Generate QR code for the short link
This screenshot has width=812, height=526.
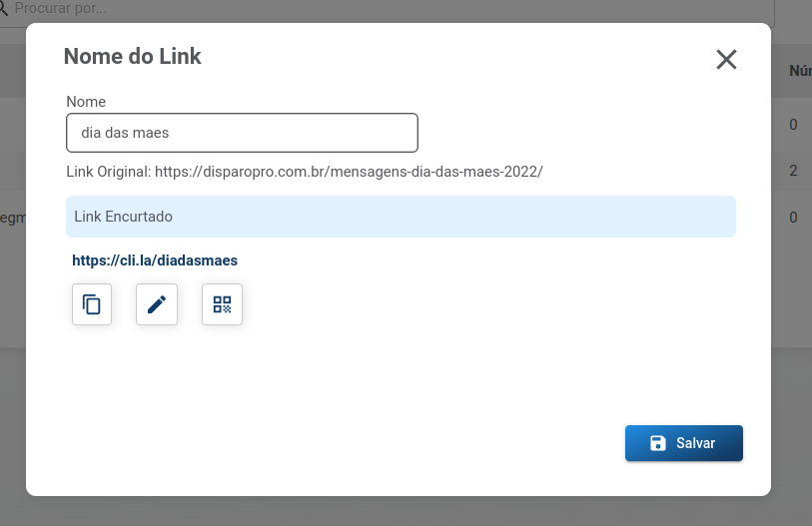tap(222, 304)
